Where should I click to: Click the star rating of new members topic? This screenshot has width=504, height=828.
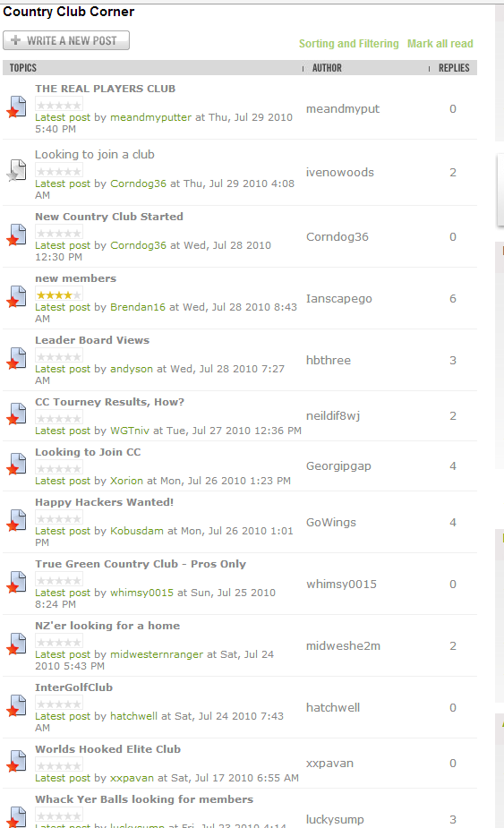click(59, 294)
